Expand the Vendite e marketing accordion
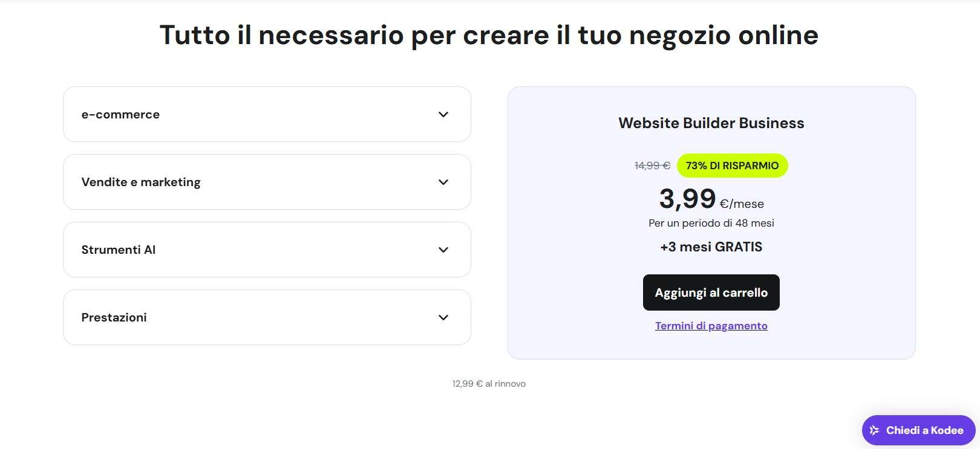The height and width of the screenshot is (449, 980). click(141, 182)
